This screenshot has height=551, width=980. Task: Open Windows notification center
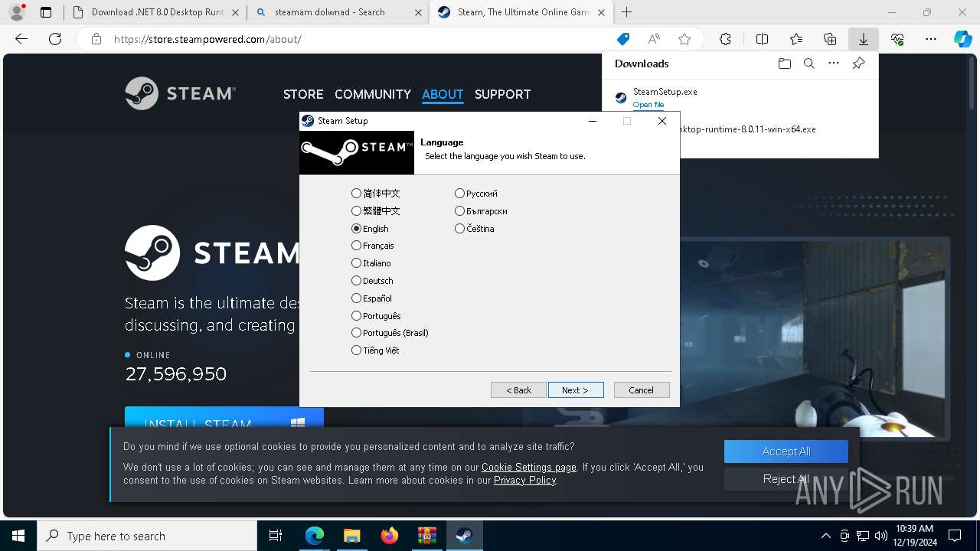[955, 536]
